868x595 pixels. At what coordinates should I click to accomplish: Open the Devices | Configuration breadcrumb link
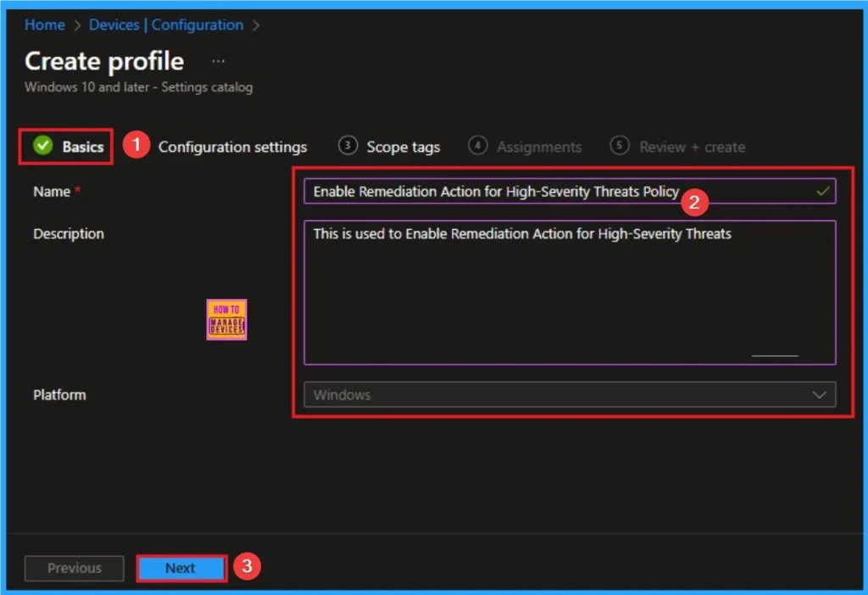click(x=166, y=25)
